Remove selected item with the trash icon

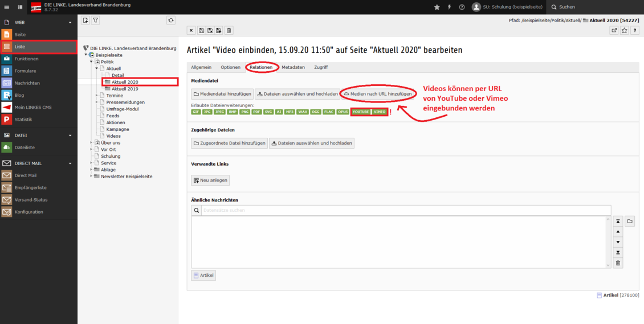[618, 263]
